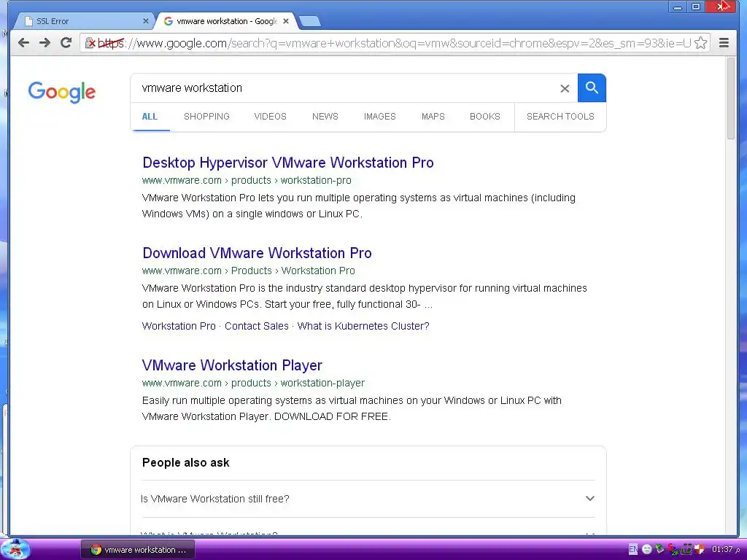Click the chevron beside the still free question
747x560 pixels.
pyautogui.click(x=589, y=499)
